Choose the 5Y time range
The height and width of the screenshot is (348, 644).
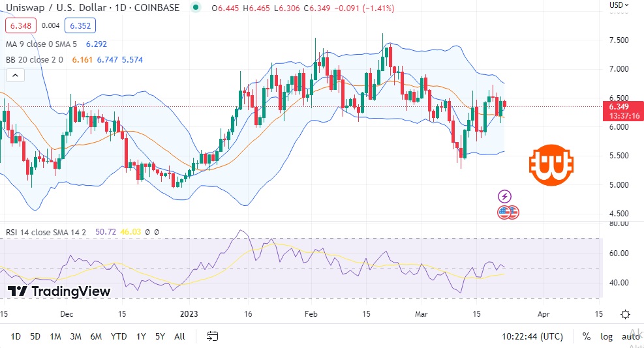coord(160,336)
